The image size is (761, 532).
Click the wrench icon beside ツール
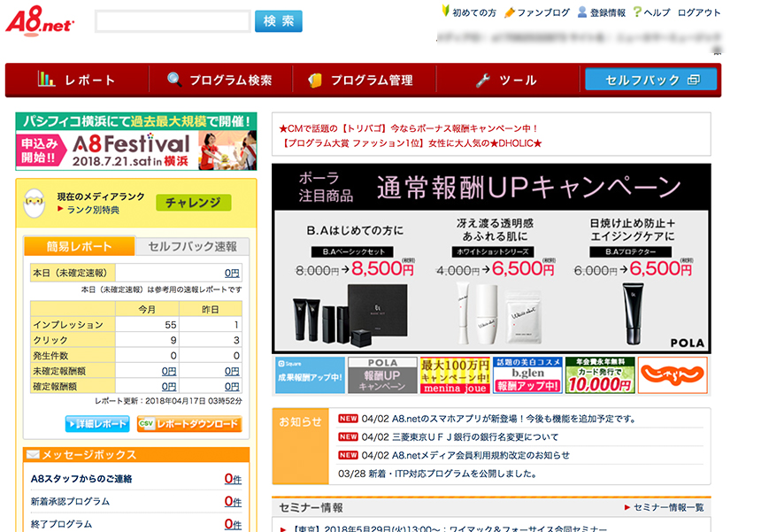[x=483, y=80]
